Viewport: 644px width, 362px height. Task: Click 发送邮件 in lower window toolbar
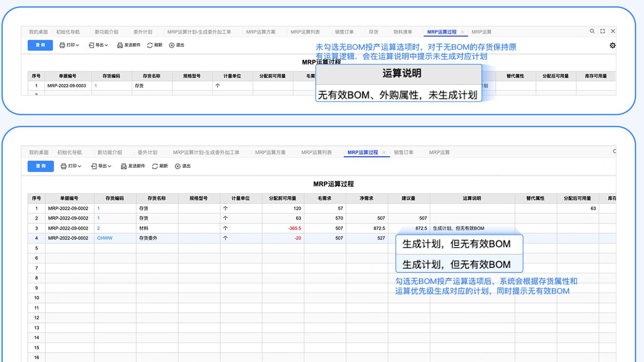(x=133, y=166)
